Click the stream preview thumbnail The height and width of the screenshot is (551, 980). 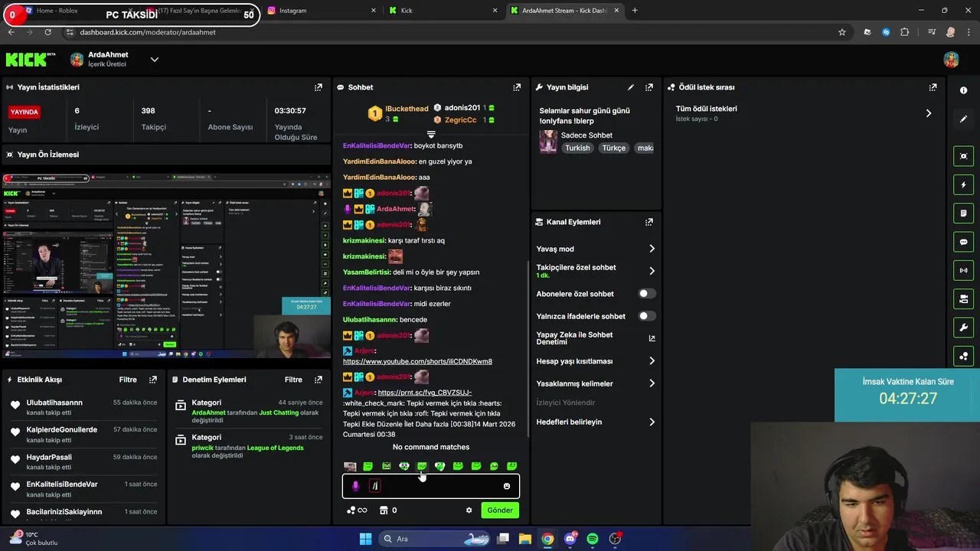click(167, 266)
